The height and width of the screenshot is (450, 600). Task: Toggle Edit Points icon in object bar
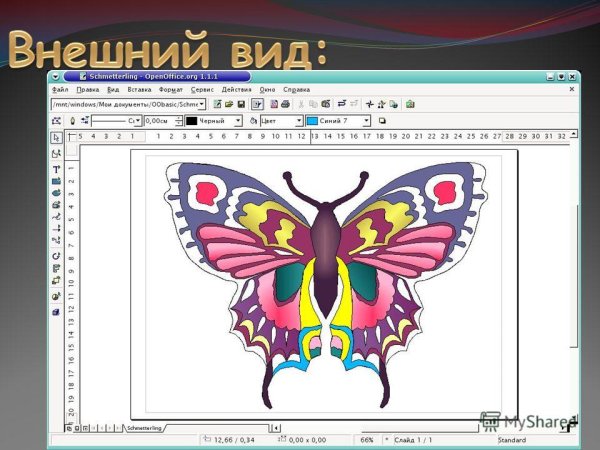(x=56, y=121)
